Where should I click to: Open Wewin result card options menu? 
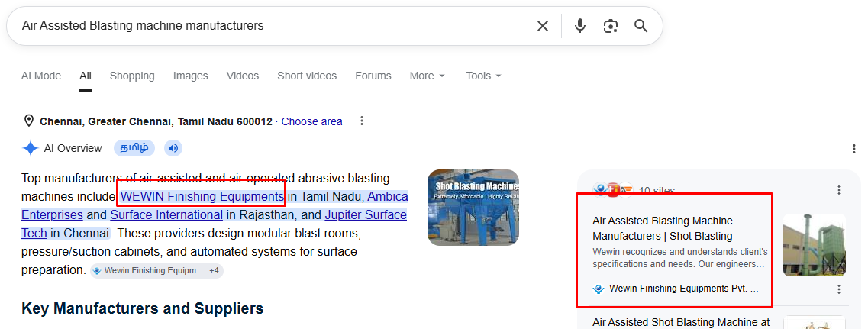tap(839, 289)
